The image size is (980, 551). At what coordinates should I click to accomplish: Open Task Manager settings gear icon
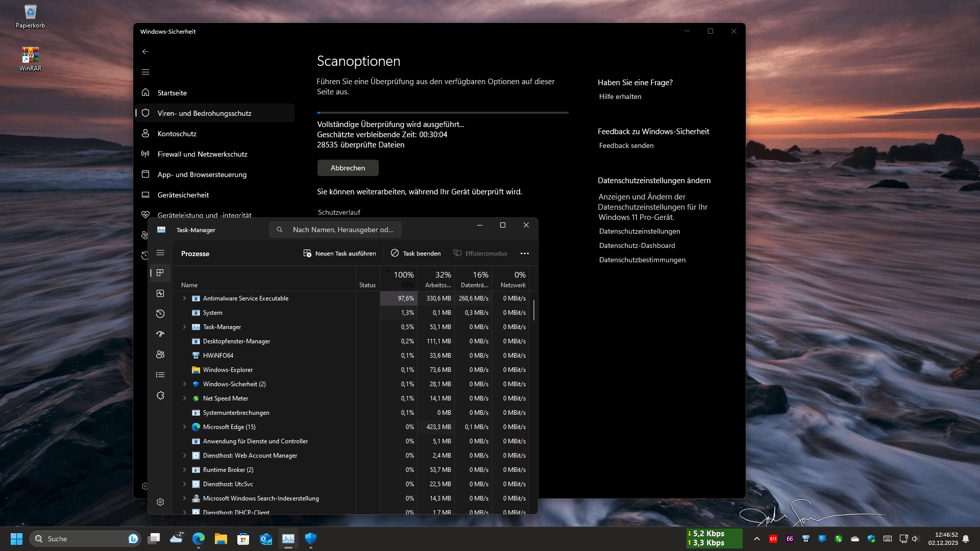(x=160, y=502)
